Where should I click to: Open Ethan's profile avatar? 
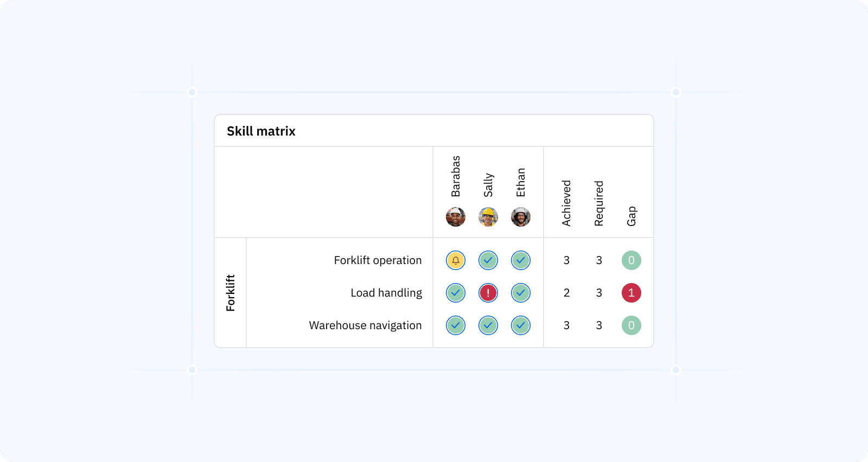[x=521, y=217]
